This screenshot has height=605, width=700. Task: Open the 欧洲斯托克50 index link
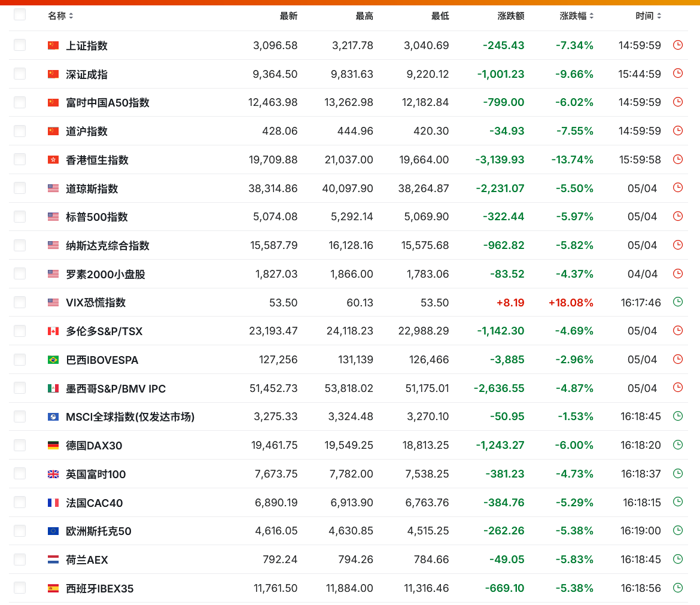(x=99, y=531)
